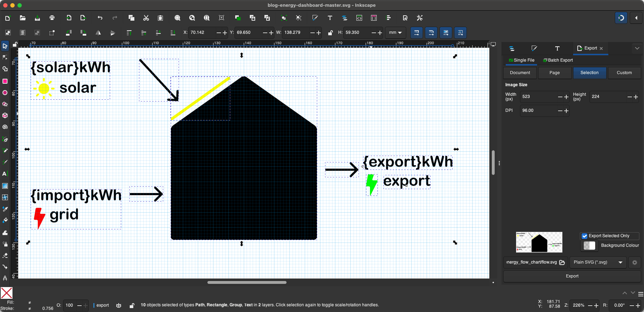Open Fill and Stroke panel tab
The width and height of the screenshot is (644, 312).
534,48
